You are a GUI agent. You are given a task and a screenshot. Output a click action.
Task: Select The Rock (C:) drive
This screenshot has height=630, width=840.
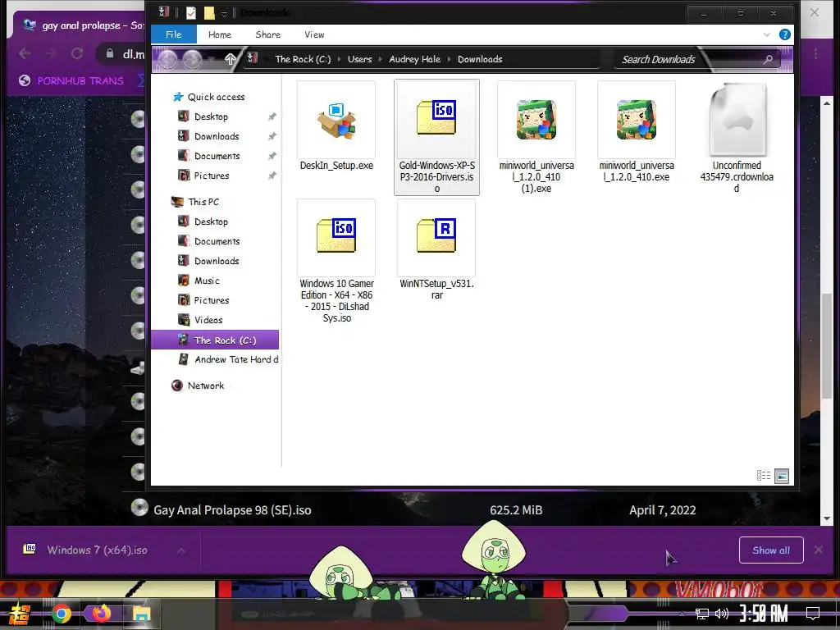tap(215, 340)
